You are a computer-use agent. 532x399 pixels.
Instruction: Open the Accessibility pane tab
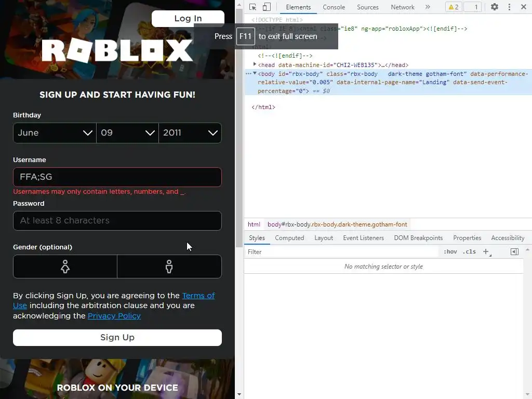pos(508,238)
